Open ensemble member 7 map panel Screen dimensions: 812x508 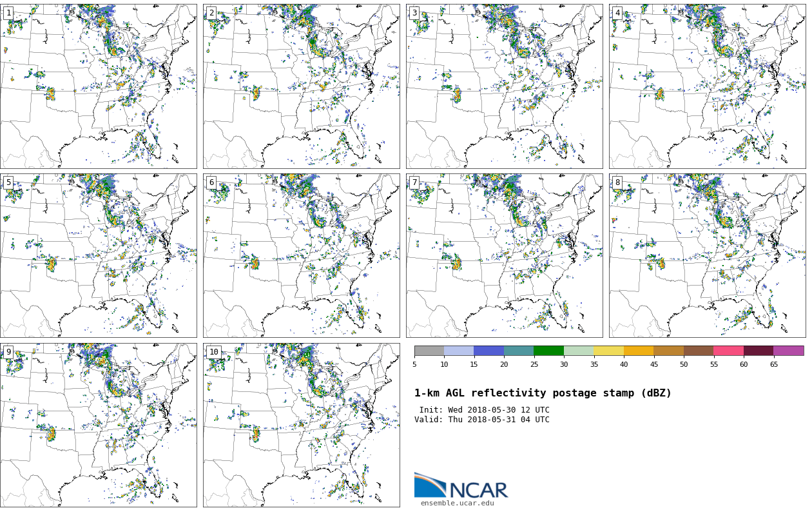[504, 255]
